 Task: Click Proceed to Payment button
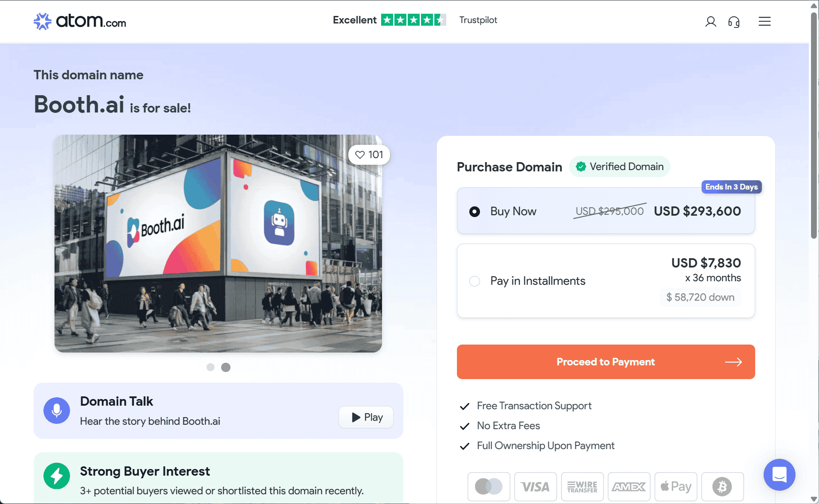[x=605, y=362]
